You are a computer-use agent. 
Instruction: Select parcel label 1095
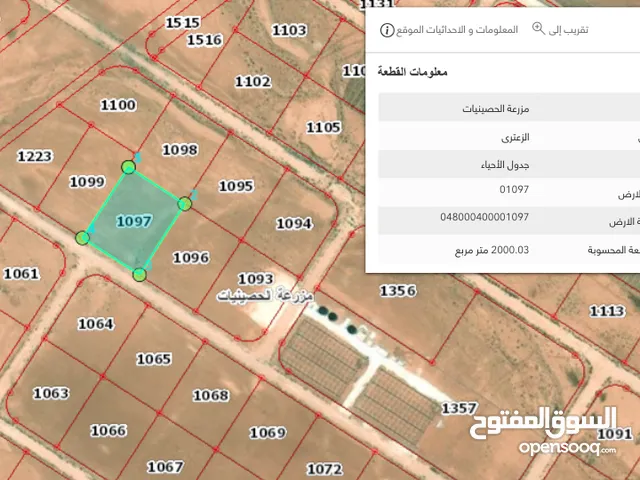click(x=236, y=186)
